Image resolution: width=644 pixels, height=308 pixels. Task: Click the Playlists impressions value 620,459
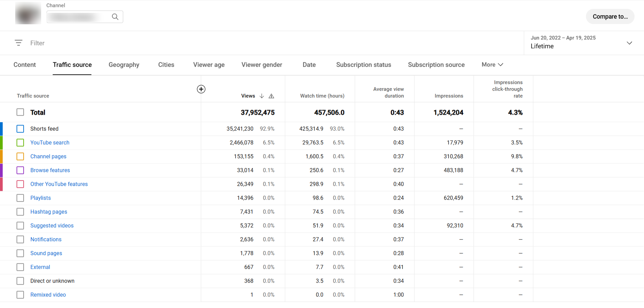453,198
